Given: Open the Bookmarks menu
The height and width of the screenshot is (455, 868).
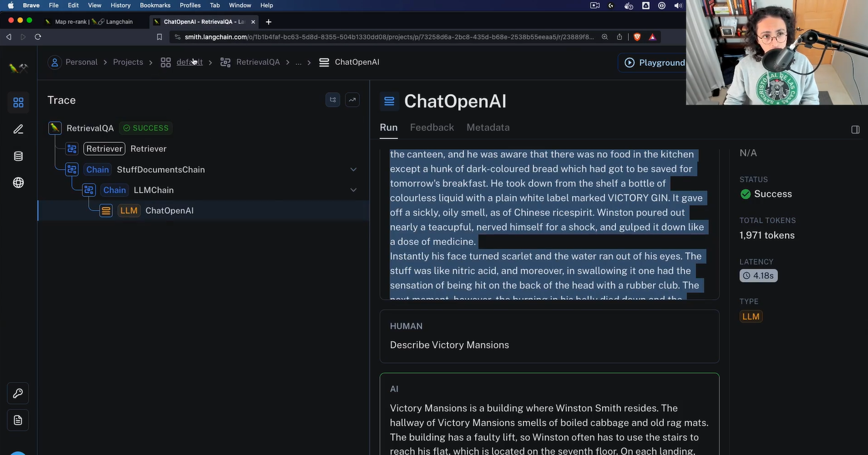Looking at the screenshot, I should click(155, 5).
